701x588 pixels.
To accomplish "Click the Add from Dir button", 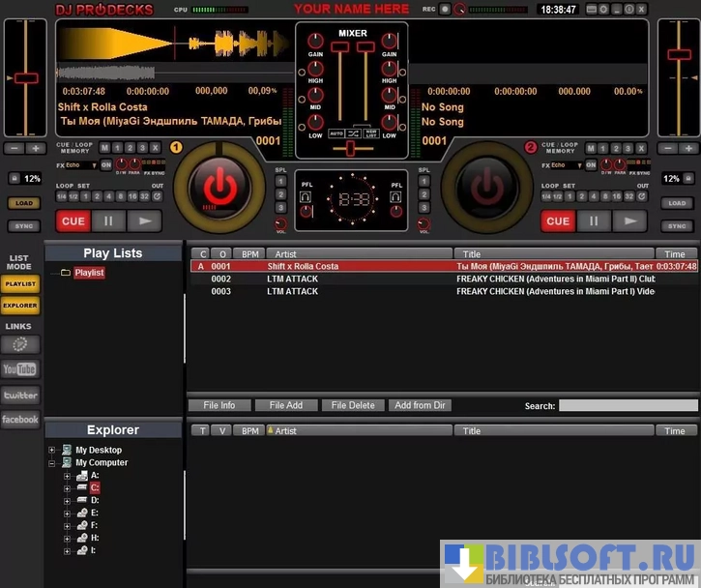I will point(420,406).
